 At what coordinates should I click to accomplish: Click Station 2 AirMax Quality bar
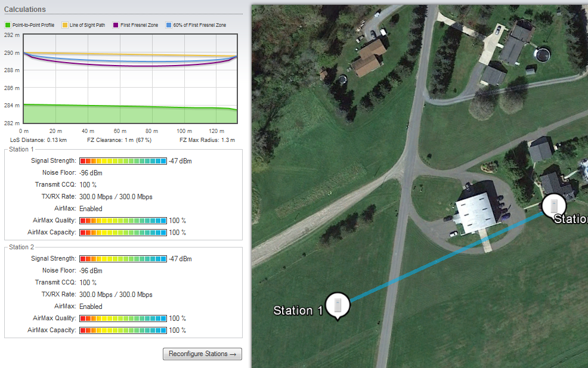pos(123,318)
